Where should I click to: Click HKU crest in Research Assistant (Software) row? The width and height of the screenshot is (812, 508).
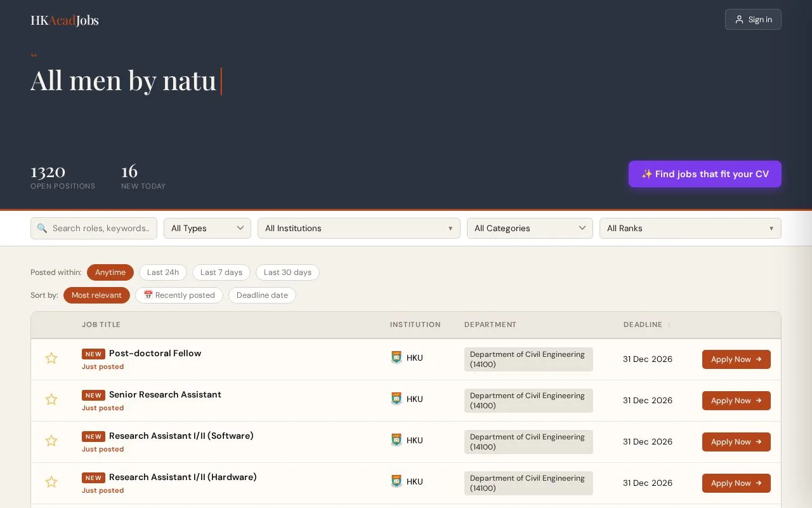(x=396, y=440)
